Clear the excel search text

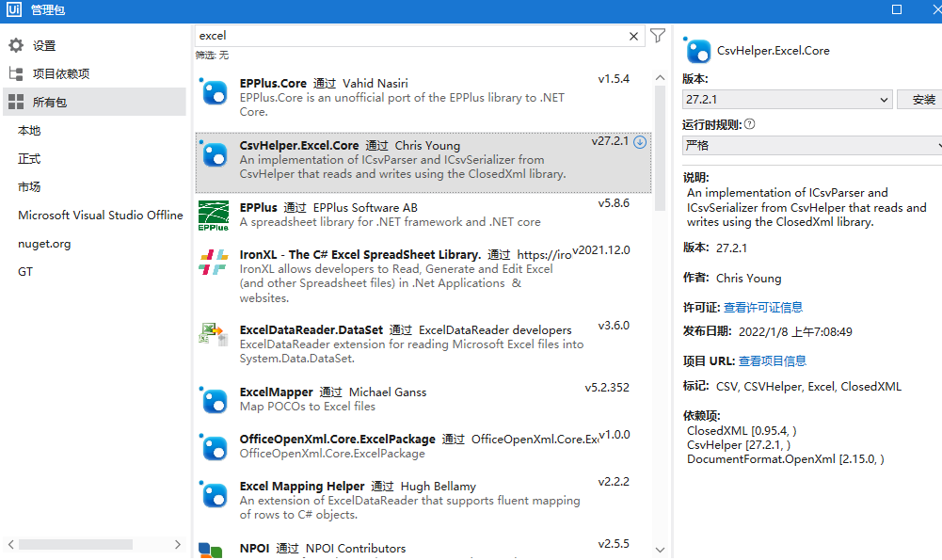coord(633,36)
